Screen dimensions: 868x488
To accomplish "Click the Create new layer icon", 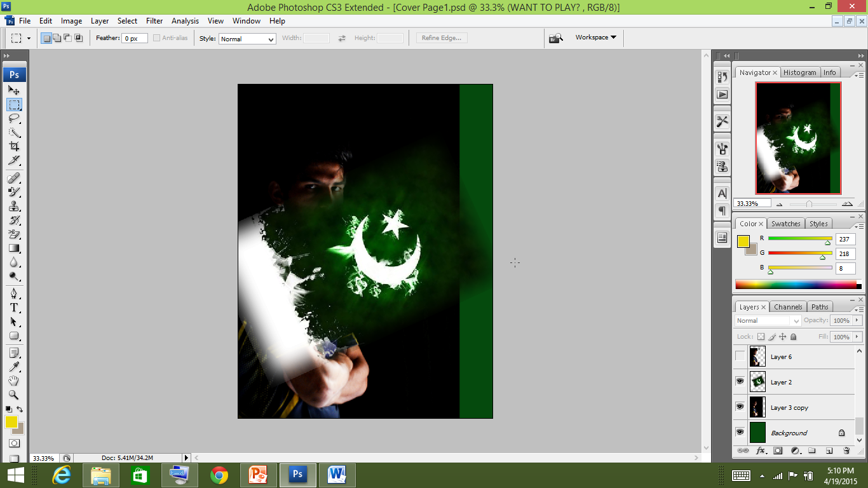I will tap(829, 451).
